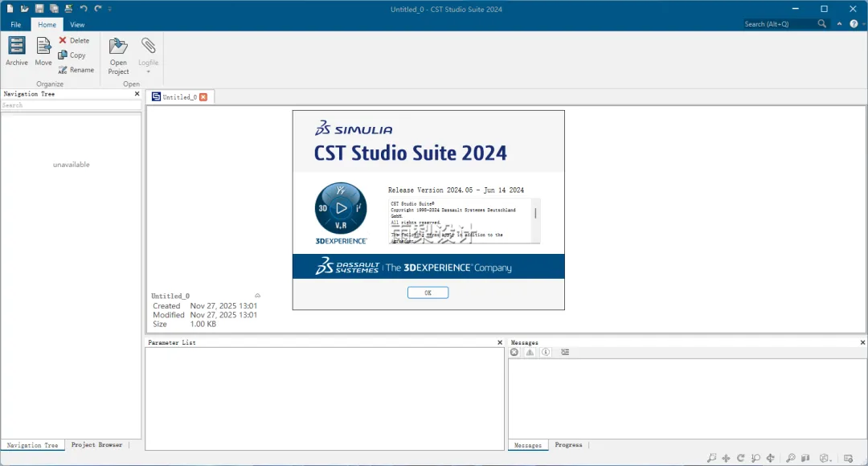Toggle warning messages filter icon
The height and width of the screenshot is (466, 868).
tap(530, 352)
